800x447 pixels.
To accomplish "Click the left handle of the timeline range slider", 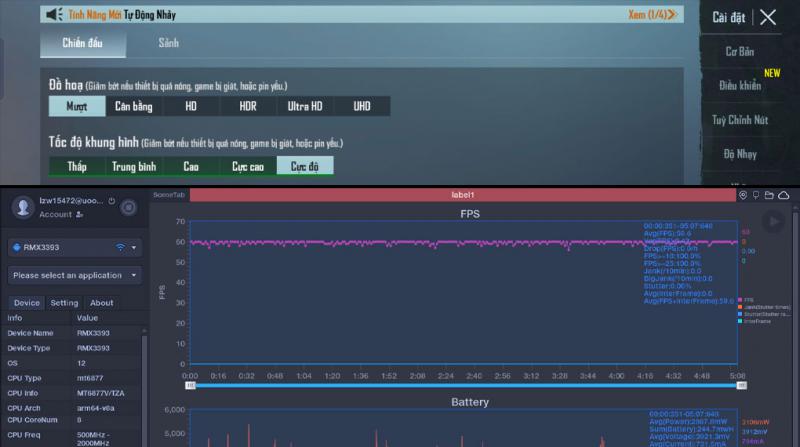I will click(190, 386).
